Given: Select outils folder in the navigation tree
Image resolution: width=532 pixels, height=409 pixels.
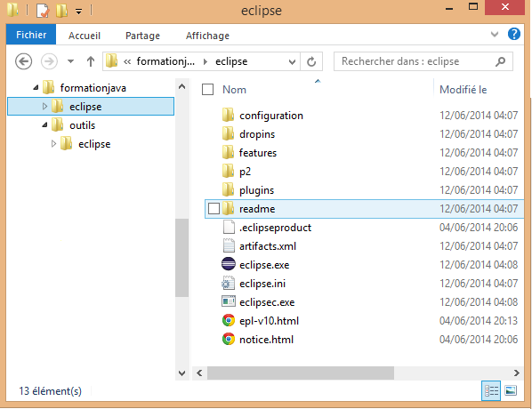Looking at the screenshot, I should point(82,125).
